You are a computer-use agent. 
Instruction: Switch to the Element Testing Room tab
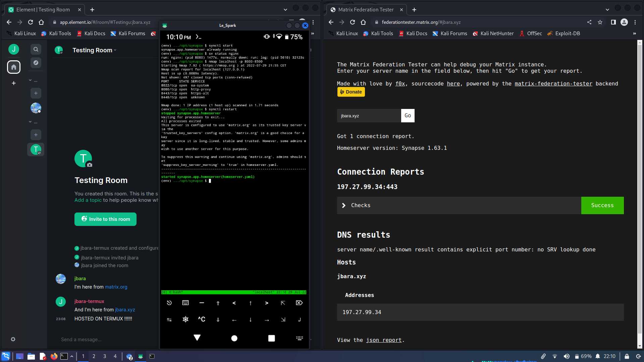coord(44,10)
